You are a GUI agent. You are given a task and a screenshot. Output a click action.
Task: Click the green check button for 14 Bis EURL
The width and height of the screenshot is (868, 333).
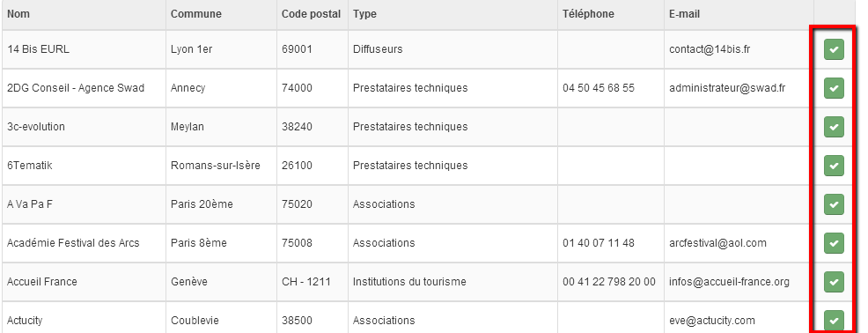[834, 49]
